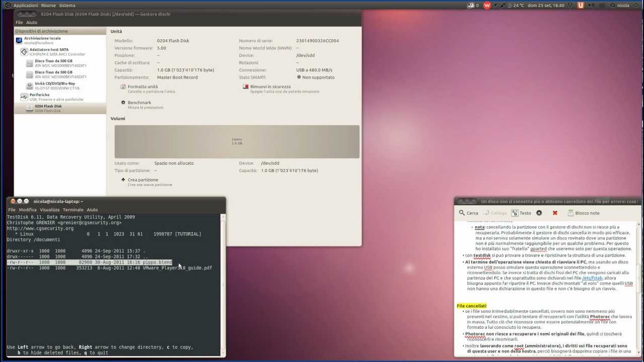This screenshot has height=362, width=644.
Task: Click the 'Photorec' word under File cancellati
Action: tap(600, 317)
